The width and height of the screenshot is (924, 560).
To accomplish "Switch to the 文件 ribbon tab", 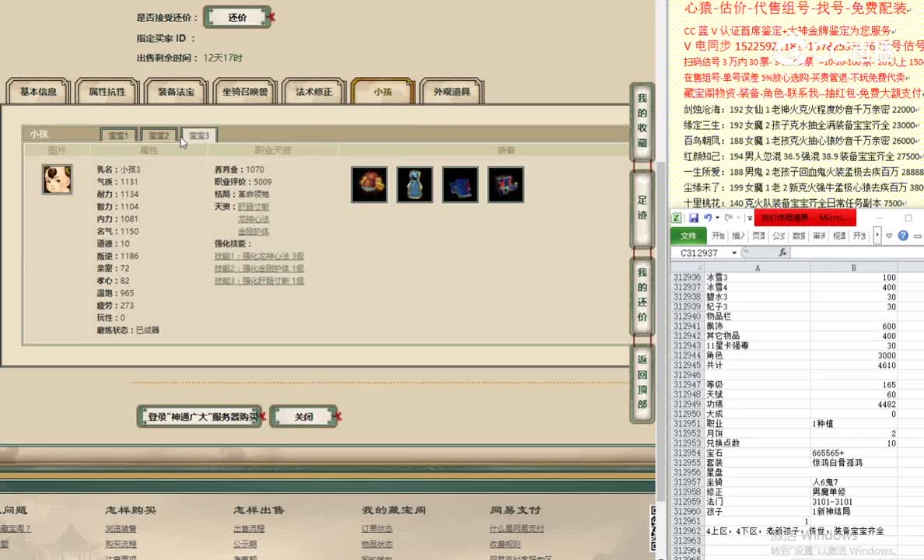I will [x=688, y=235].
